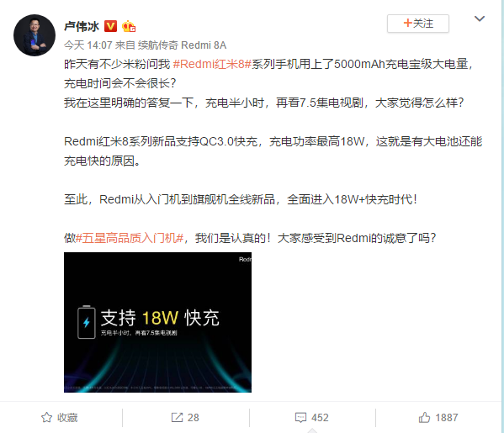Open the #五星高品质入门机# hashtag link
504x433 pixels.
coord(130,238)
